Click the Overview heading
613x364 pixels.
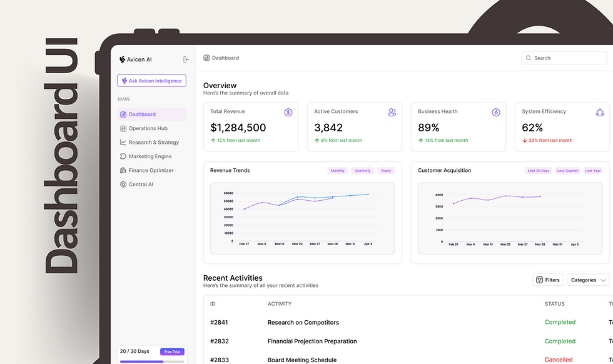coord(220,86)
